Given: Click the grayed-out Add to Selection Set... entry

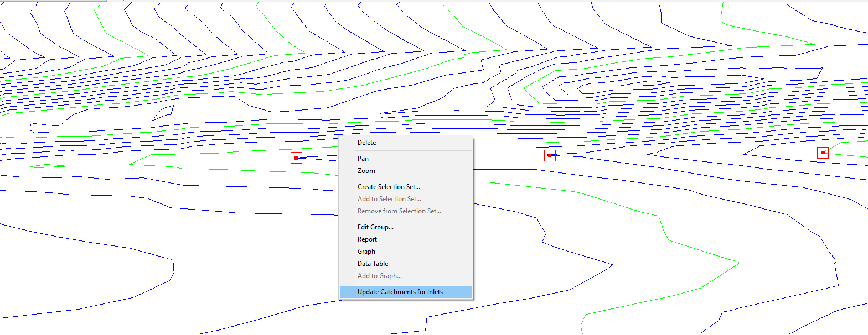Looking at the screenshot, I should pos(406,199).
